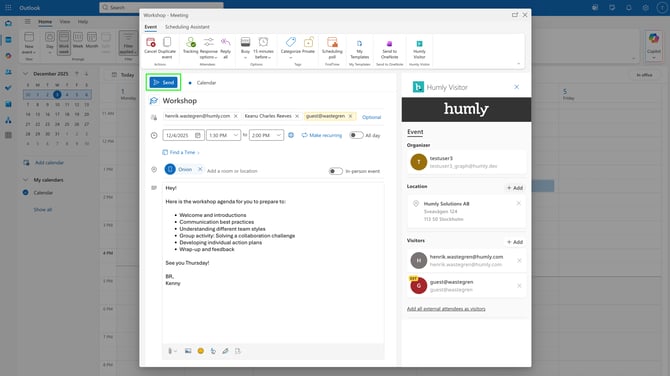Send the Workshop meeting invite
670x376 pixels.
[164, 82]
